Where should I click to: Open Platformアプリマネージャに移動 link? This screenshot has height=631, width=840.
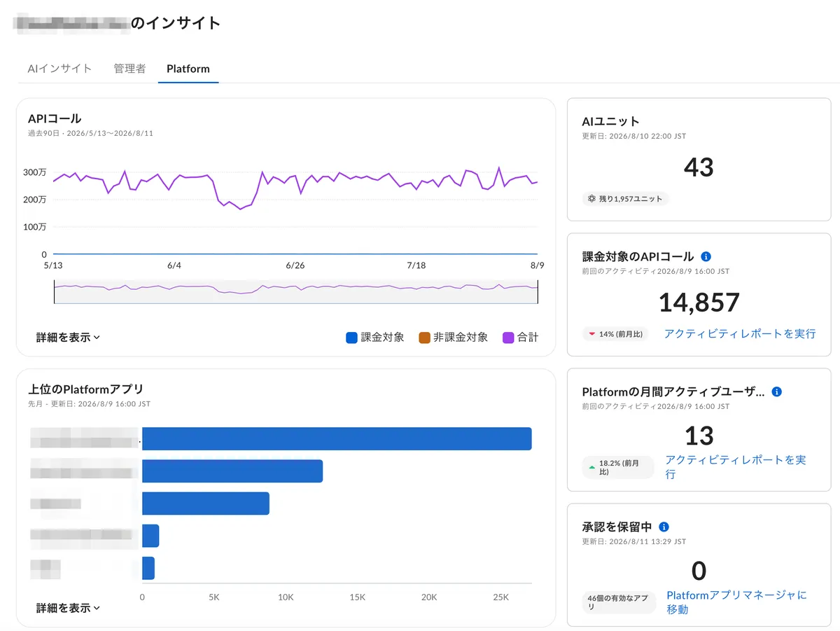(x=736, y=602)
